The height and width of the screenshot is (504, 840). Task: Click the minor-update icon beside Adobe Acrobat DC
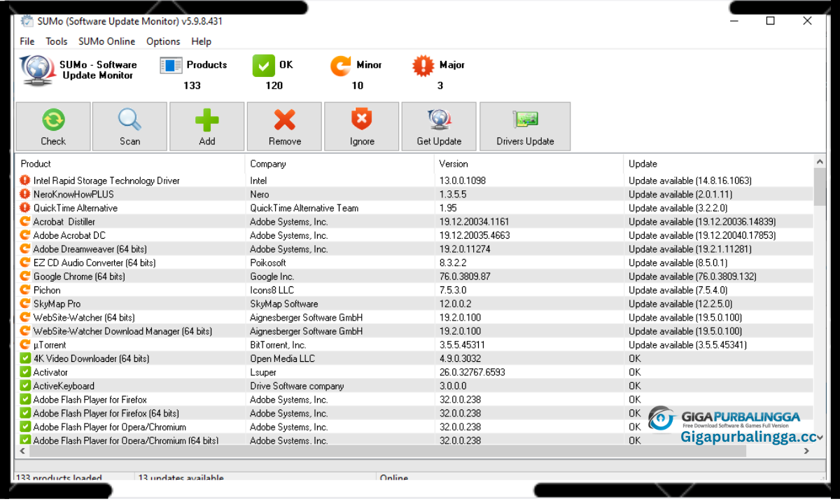tap(25, 235)
